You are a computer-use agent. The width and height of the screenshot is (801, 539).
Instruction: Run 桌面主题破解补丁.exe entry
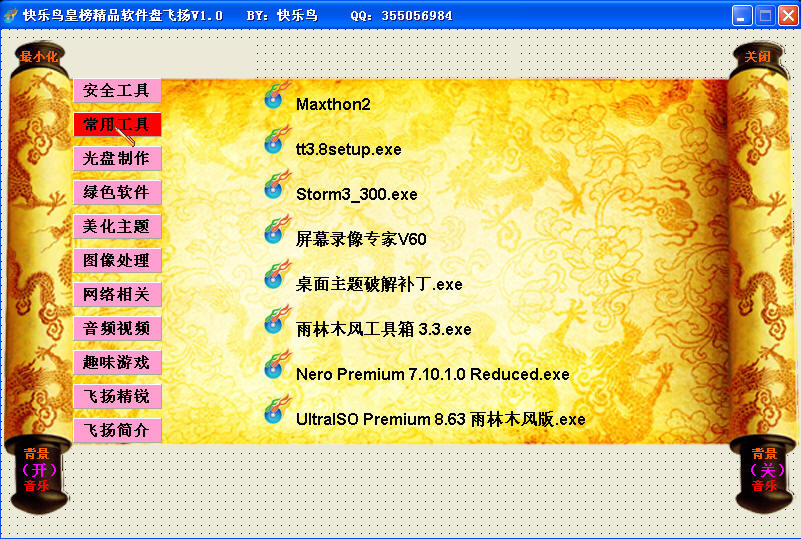[379, 284]
